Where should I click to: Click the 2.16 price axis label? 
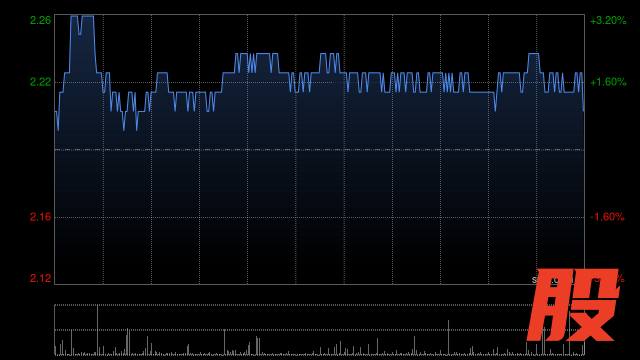[x=40, y=217]
